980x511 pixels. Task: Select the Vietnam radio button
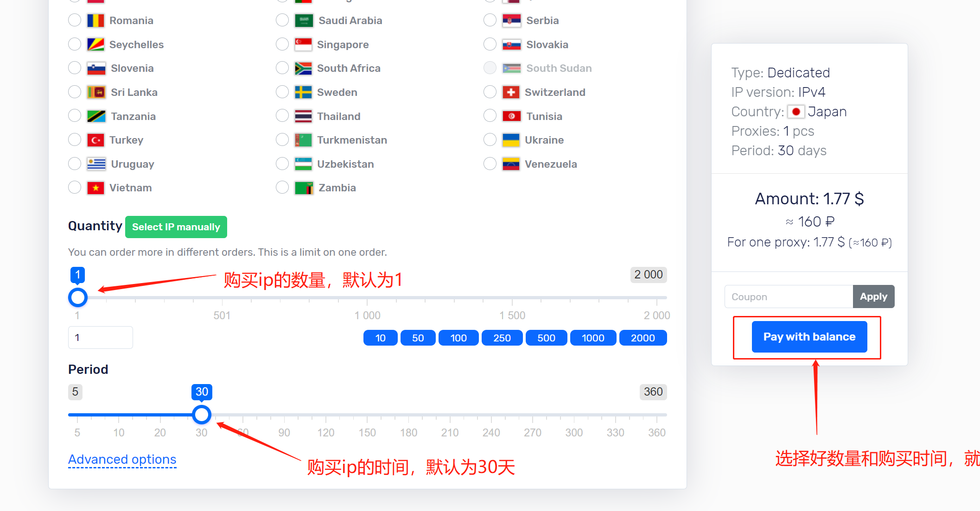[75, 188]
